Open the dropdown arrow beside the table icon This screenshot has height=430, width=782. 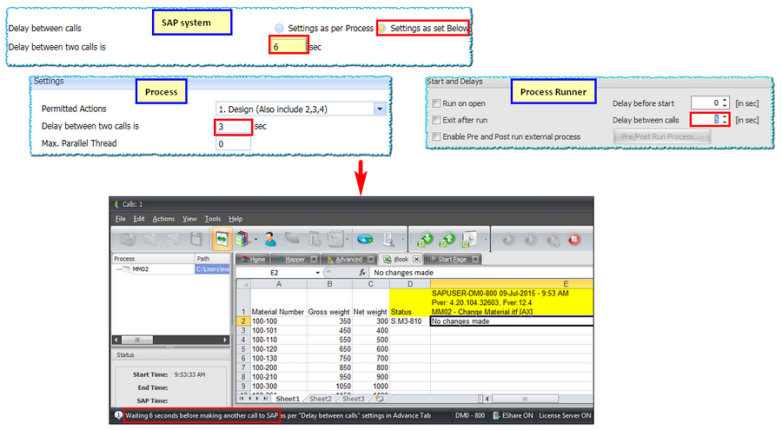tap(347, 239)
